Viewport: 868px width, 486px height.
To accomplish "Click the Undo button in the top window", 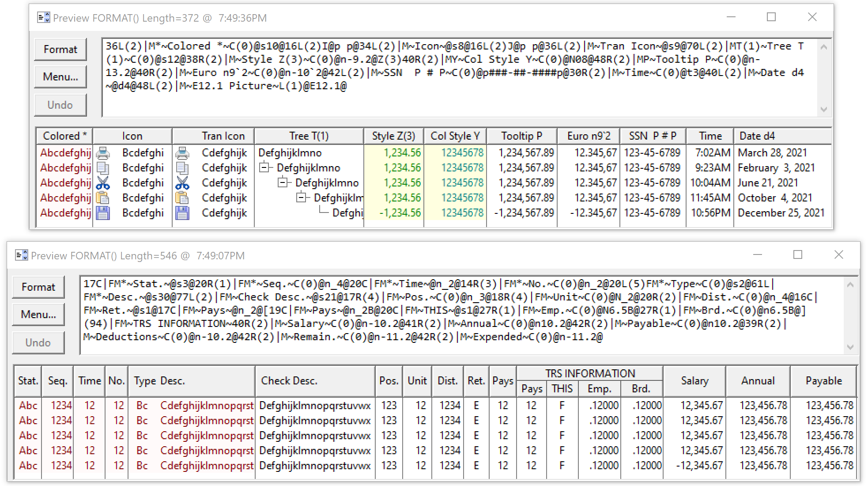I will click(60, 105).
